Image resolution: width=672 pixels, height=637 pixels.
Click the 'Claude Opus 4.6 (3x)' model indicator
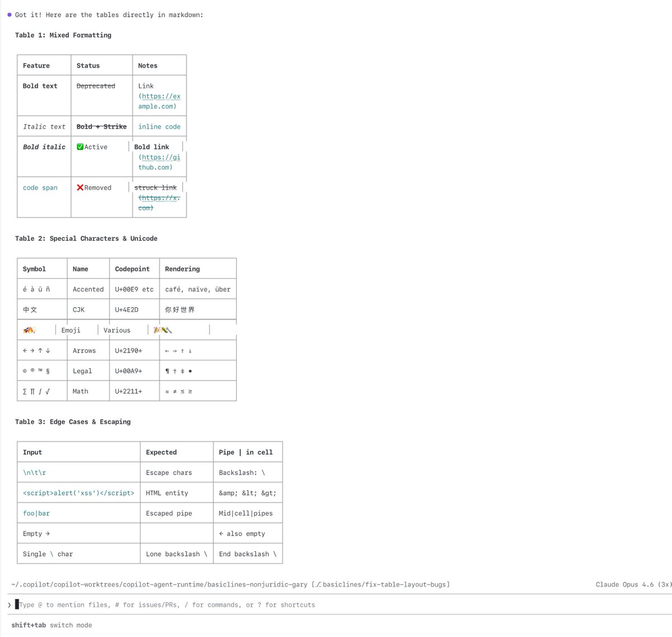[633, 584]
